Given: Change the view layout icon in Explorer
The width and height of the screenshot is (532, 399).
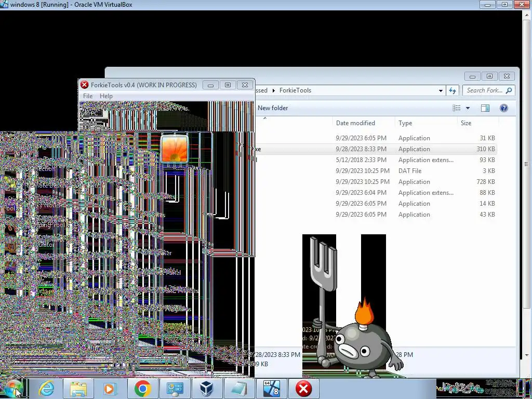Looking at the screenshot, I should point(457,108).
